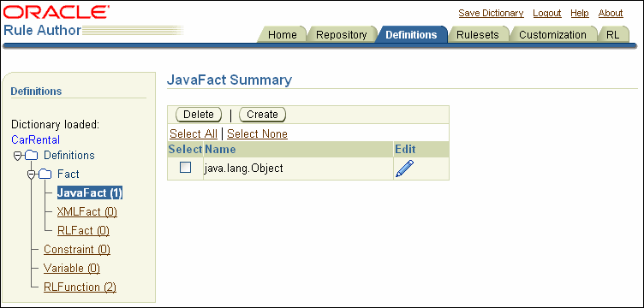Open the Home tab
The image size is (644, 308).
[x=282, y=35]
